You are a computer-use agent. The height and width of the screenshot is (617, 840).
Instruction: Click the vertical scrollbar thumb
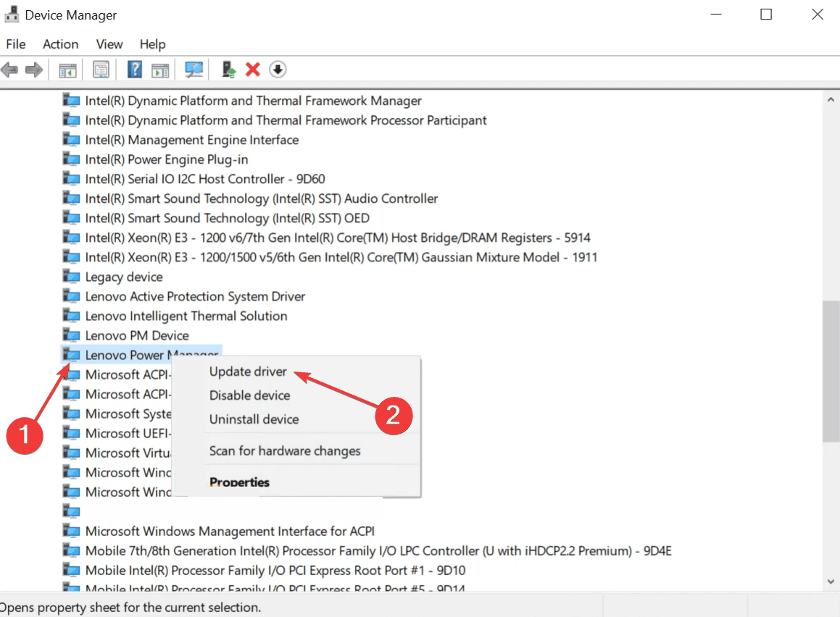(831, 372)
